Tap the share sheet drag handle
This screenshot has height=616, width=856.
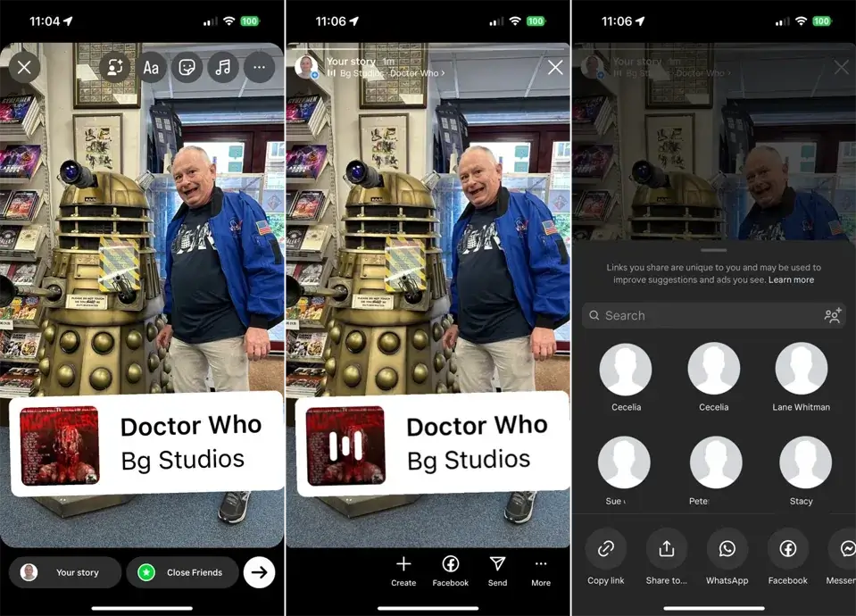point(713,250)
